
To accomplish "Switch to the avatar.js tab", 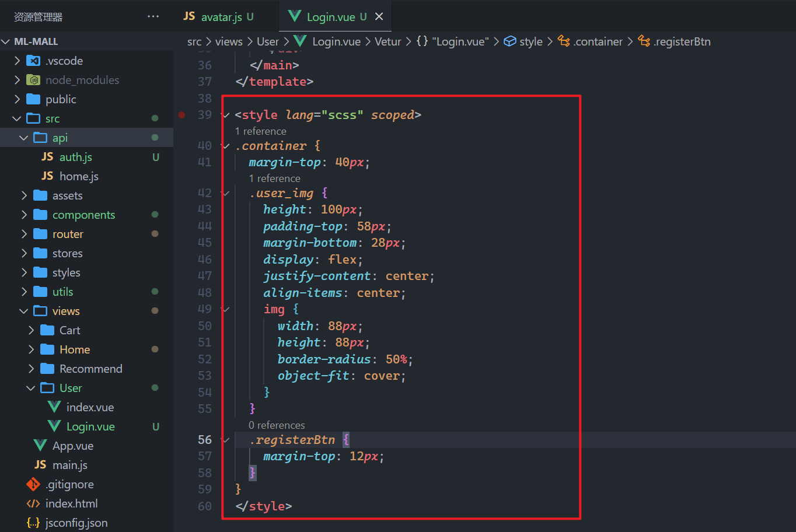I will (x=226, y=16).
